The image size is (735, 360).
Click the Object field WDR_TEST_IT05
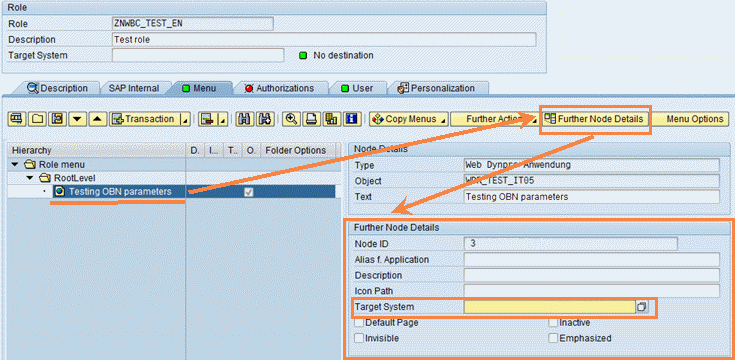591,181
